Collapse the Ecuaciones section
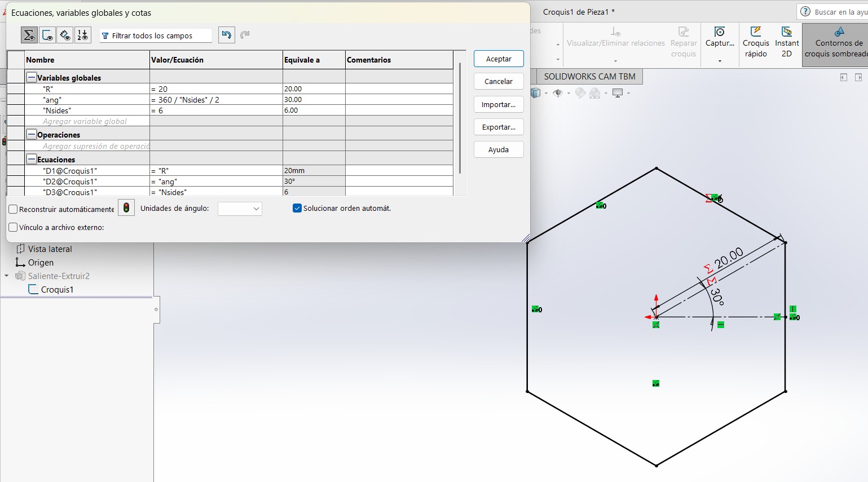This screenshot has width=868, height=482. 32,159
